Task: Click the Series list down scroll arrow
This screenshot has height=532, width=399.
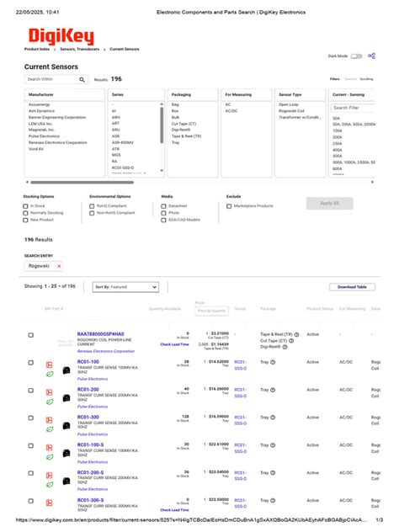Action: coord(162,171)
